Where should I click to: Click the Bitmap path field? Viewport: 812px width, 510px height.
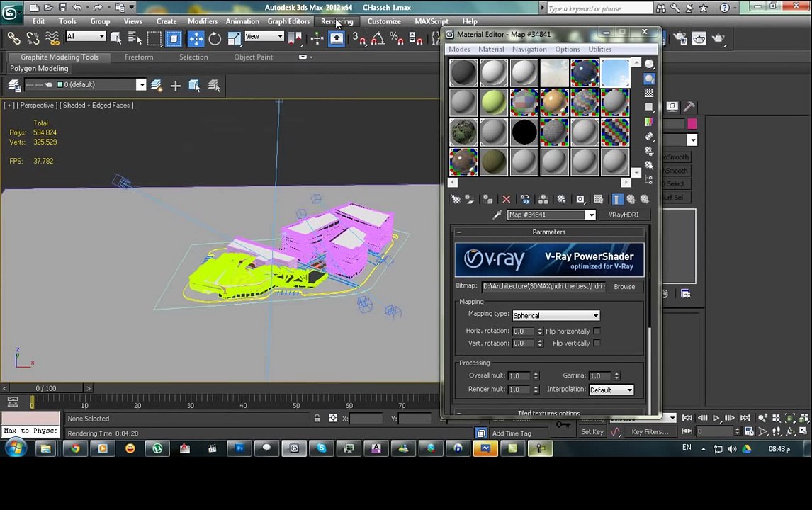(x=543, y=286)
